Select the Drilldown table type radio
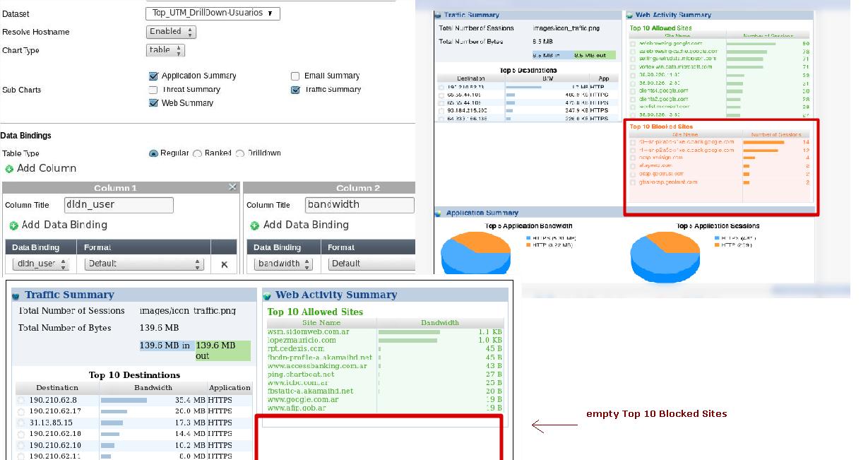This screenshot has height=460, width=868. click(x=240, y=153)
